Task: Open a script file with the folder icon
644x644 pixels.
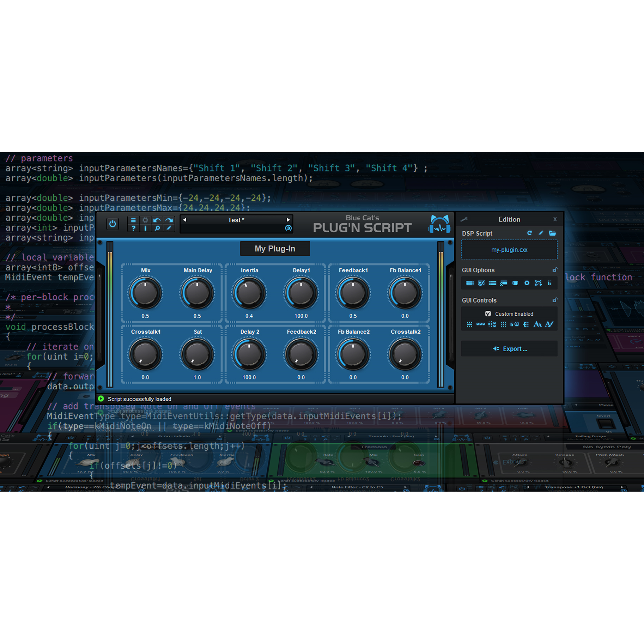Action: click(553, 233)
